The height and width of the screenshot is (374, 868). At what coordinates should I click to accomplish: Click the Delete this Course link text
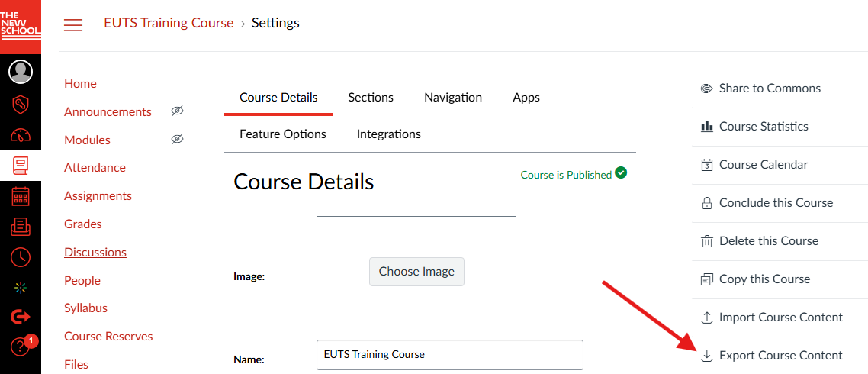[x=769, y=242]
